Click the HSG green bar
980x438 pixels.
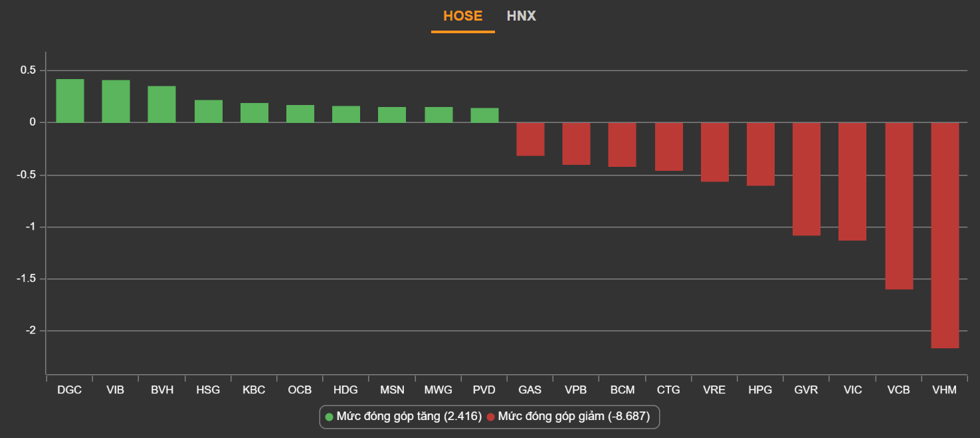pyautogui.click(x=208, y=112)
